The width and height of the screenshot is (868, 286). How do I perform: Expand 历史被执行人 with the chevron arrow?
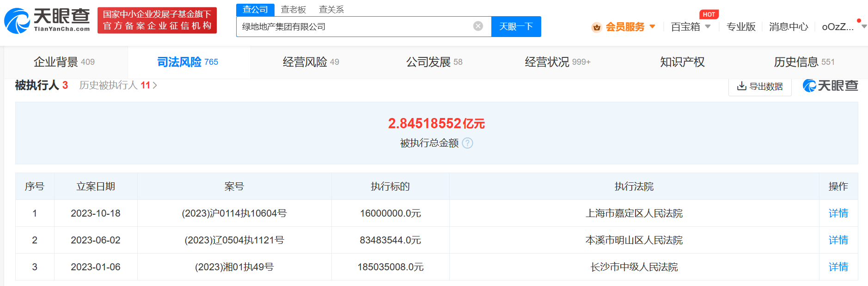click(155, 85)
